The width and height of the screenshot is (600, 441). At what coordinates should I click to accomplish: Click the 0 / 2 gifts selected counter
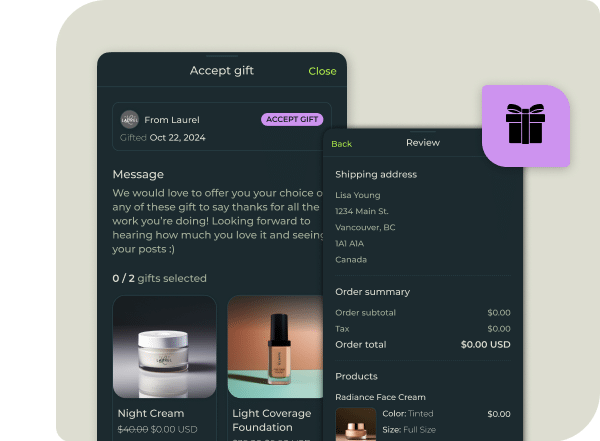point(159,278)
